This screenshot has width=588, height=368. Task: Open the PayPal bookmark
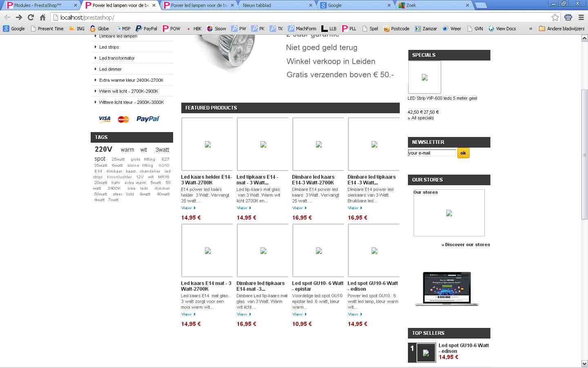pyautogui.click(x=147, y=29)
